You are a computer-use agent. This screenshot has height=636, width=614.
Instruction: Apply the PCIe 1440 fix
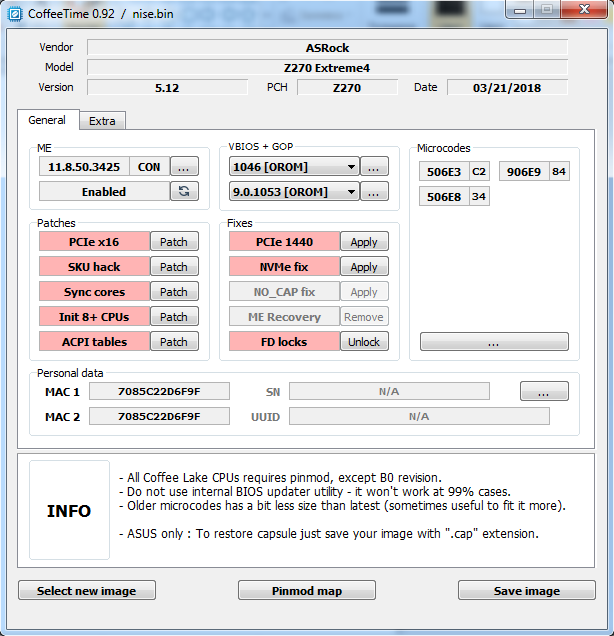(x=364, y=242)
